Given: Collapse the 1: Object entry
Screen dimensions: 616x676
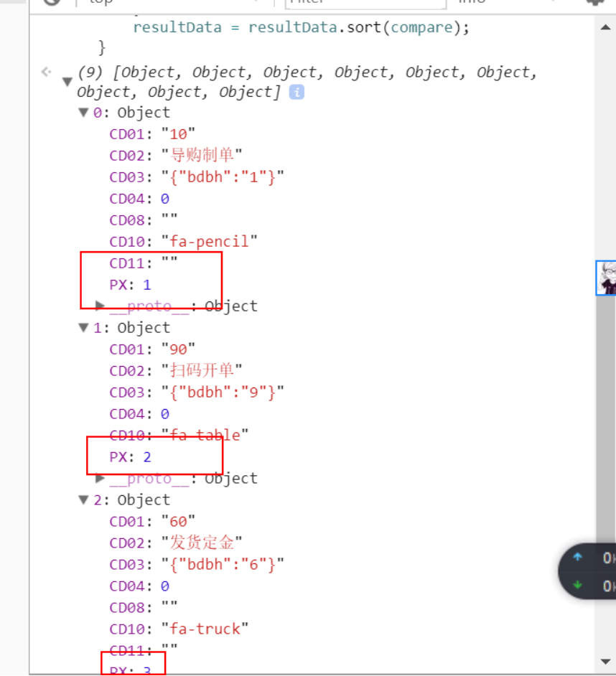Looking at the screenshot, I should 84,328.
